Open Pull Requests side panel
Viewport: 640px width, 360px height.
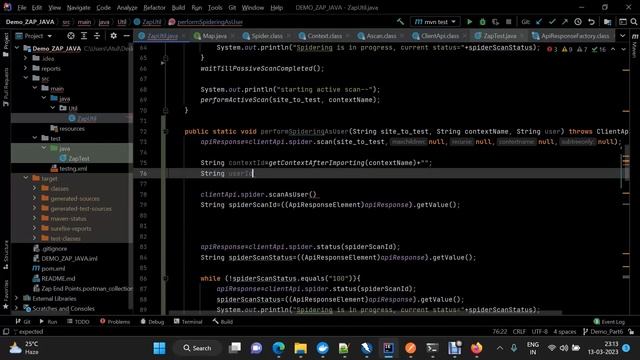pyautogui.click(x=6, y=87)
